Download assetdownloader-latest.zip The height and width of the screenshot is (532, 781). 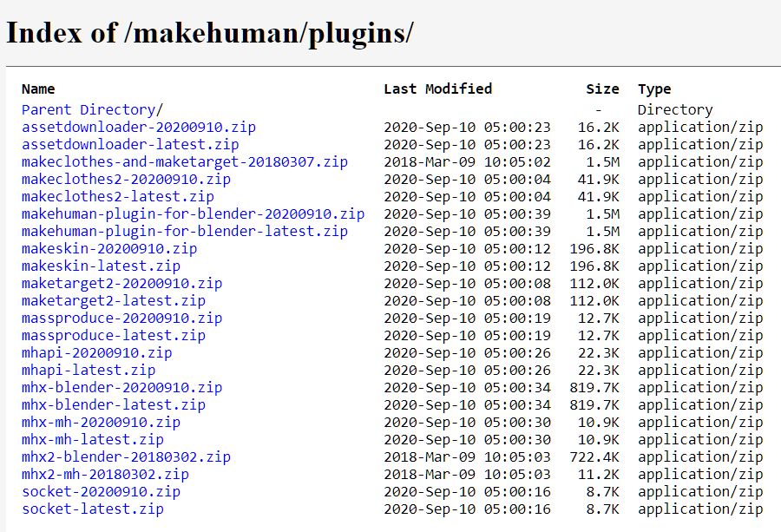[x=130, y=144]
